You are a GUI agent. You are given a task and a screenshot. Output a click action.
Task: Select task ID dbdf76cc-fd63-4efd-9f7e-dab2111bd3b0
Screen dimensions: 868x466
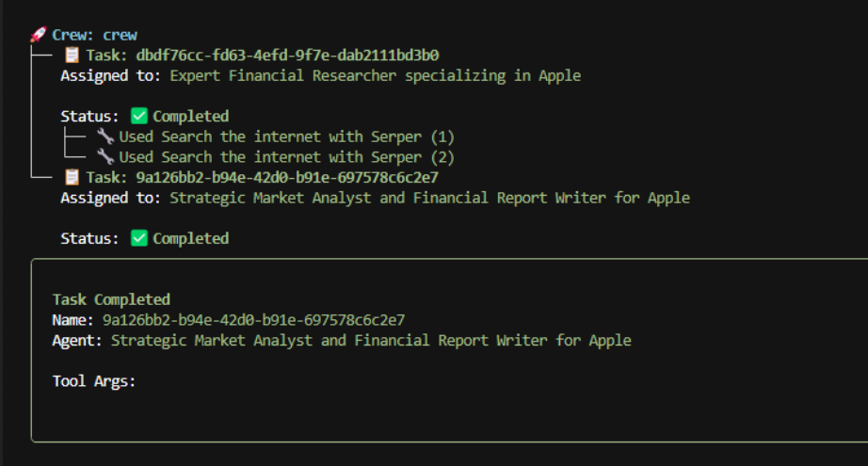(x=287, y=56)
